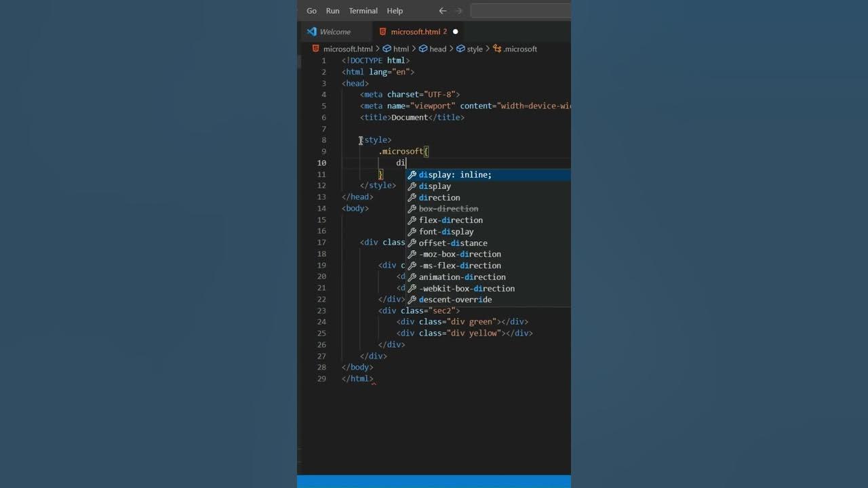Image resolution: width=868 pixels, height=488 pixels.
Task: Click the <html lang="en"> line
Action: (378, 72)
